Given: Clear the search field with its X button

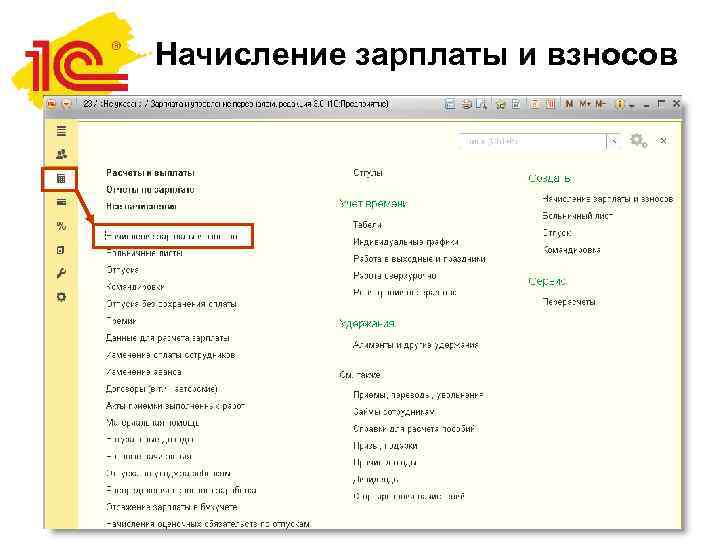Looking at the screenshot, I should 613,141.
